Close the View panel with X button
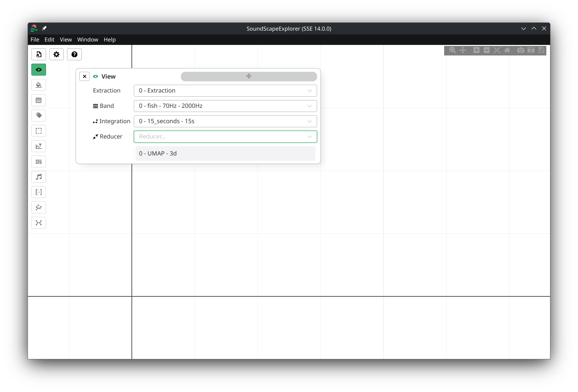Screen dimensions: 578x392 [x=84, y=77]
